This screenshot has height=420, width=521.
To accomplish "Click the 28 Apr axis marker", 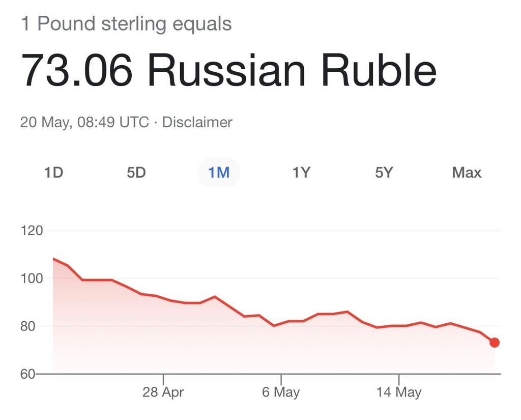I will [163, 392].
